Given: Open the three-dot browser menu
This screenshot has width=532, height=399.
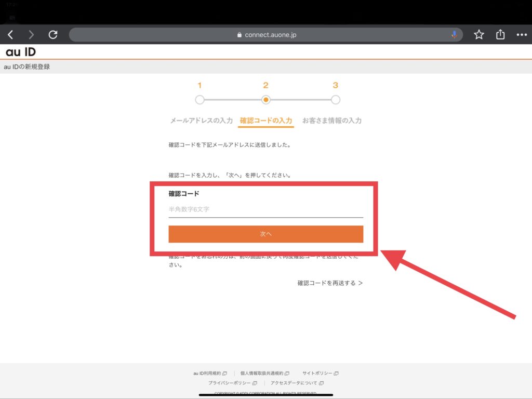Looking at the screenshot, I should [x=522, y=35].
